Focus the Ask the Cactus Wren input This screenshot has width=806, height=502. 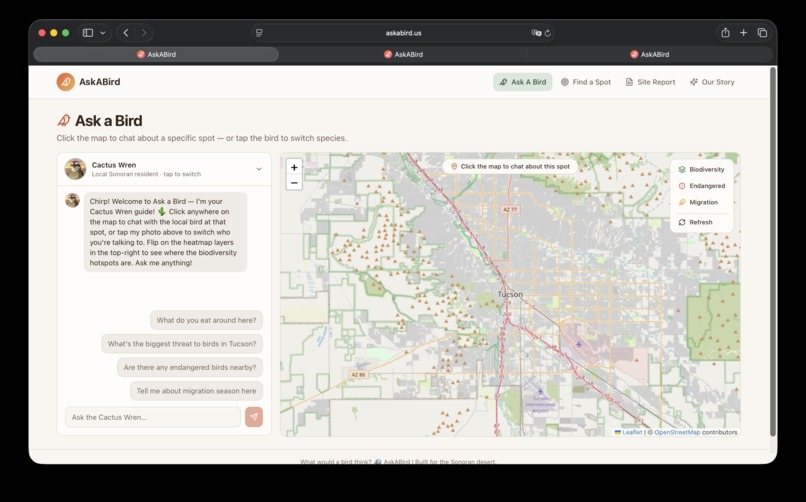pyautogui.click(x=153, y=417)
